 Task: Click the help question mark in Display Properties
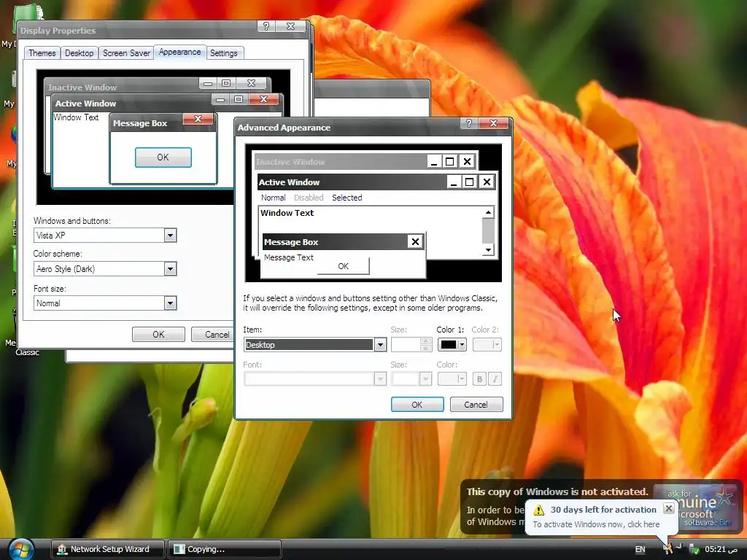pos(266,26)
